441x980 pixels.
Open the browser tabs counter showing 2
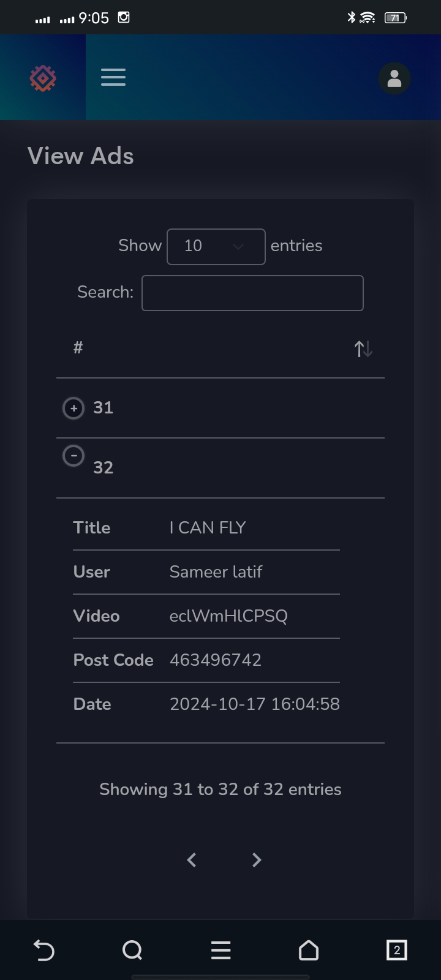pos(396,950)
